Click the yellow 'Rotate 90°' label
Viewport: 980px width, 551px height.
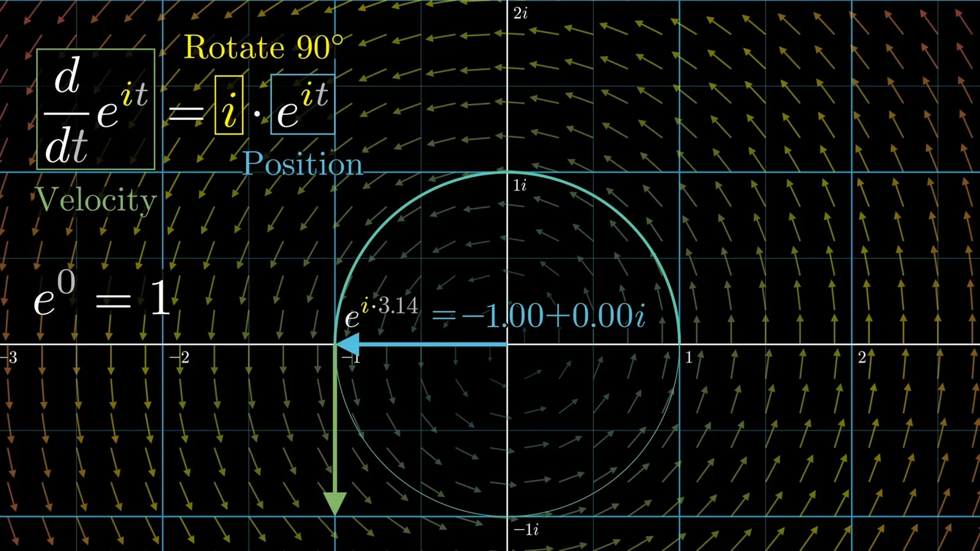pos(264,47)
